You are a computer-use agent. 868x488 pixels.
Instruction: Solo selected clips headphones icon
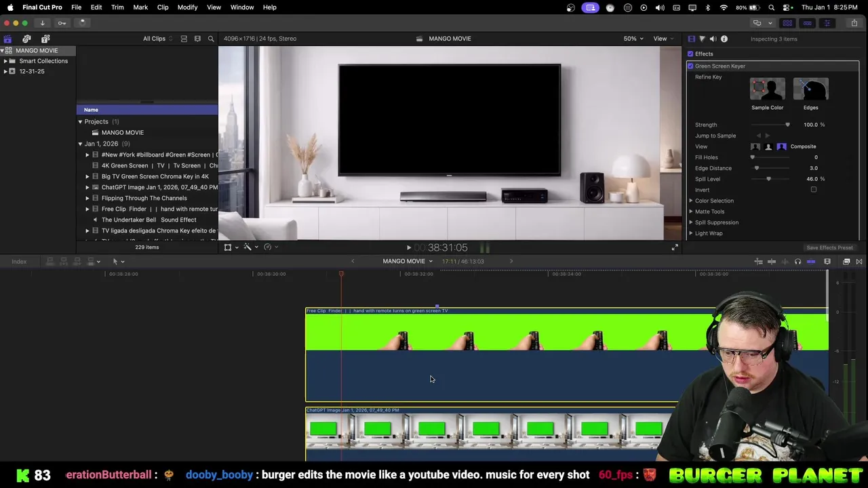pyautogui.click(x=797, y=262)
